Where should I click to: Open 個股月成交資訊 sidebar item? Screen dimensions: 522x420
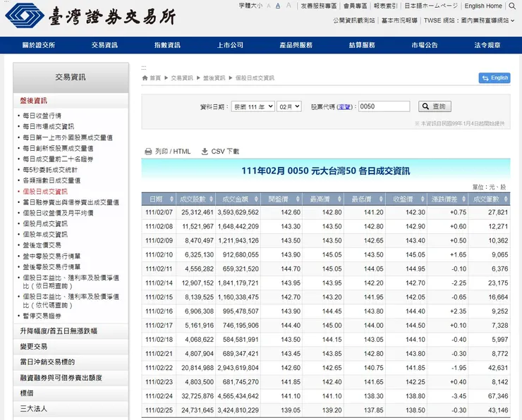[45, 224]
